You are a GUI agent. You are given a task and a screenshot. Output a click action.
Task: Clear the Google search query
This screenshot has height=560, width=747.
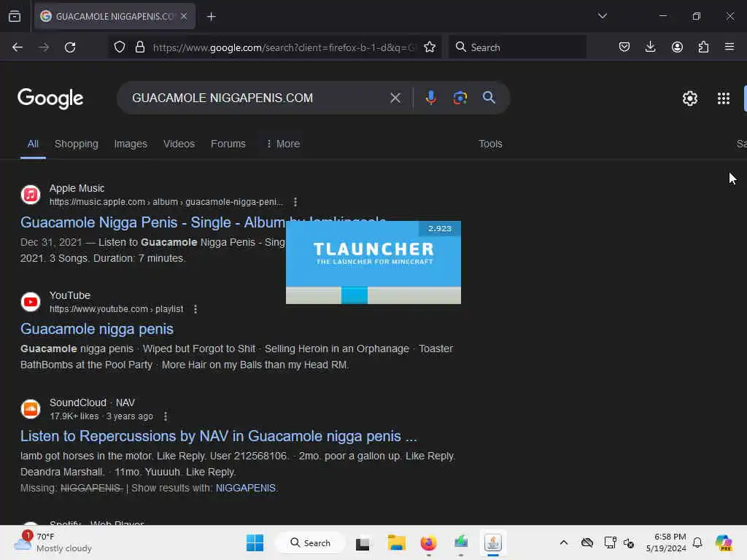pos(395,98)
